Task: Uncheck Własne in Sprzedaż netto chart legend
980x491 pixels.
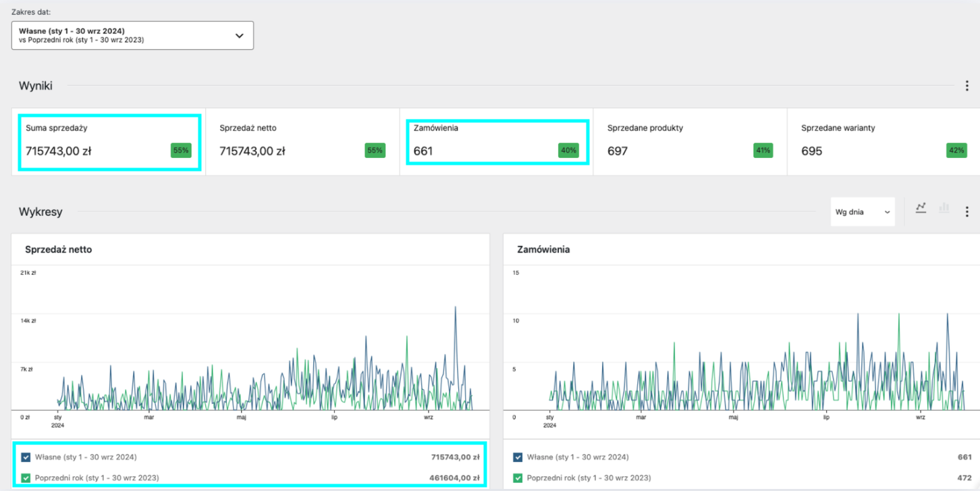Action: (x=26, y=457)
